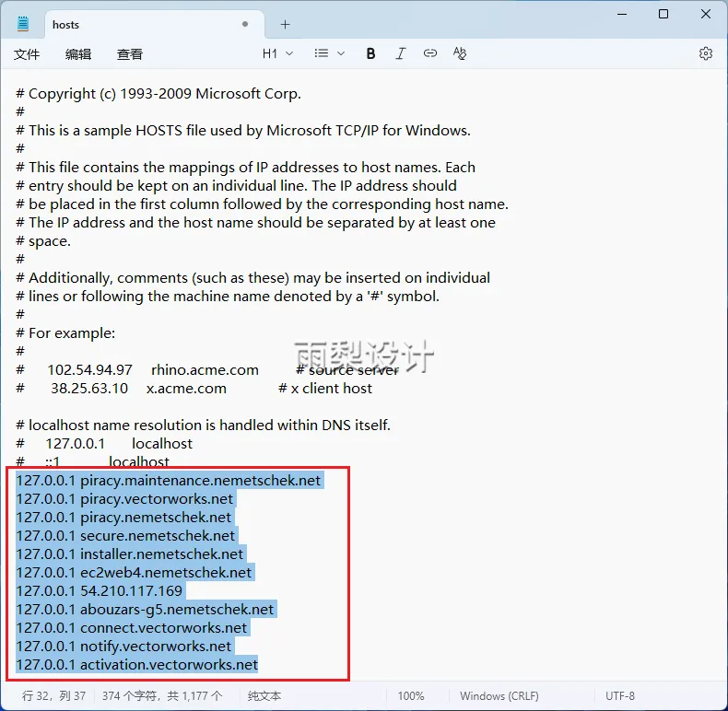Select the hosts tab
This screenshot has width=728, height=711.
[x=155, y=25]
